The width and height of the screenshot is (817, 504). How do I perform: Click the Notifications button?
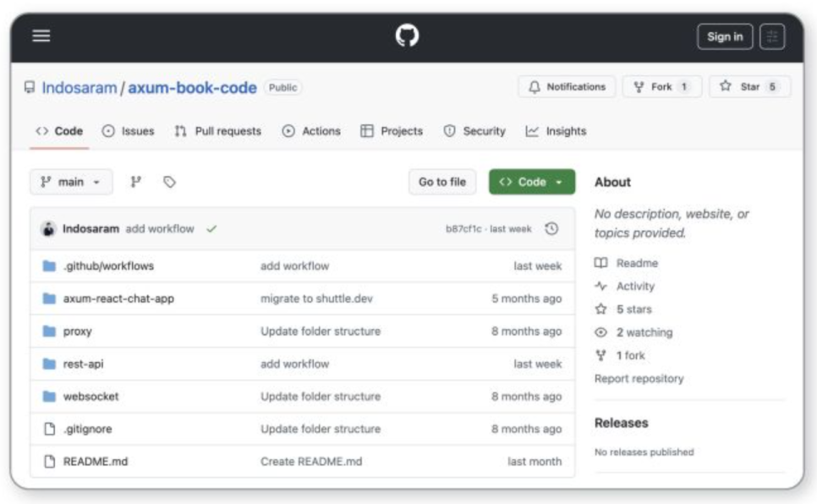tap(567, 86)
